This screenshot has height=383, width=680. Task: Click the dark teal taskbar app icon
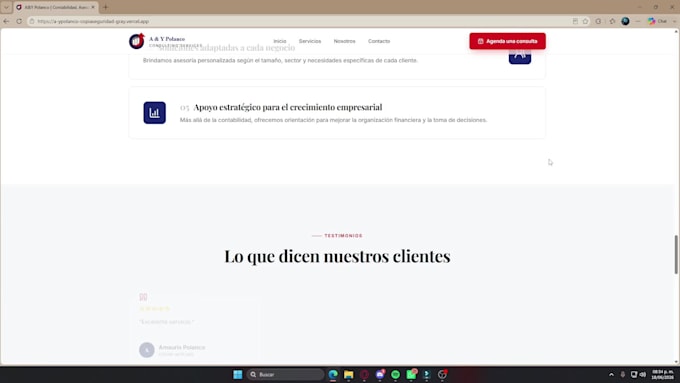pos(427,374)
